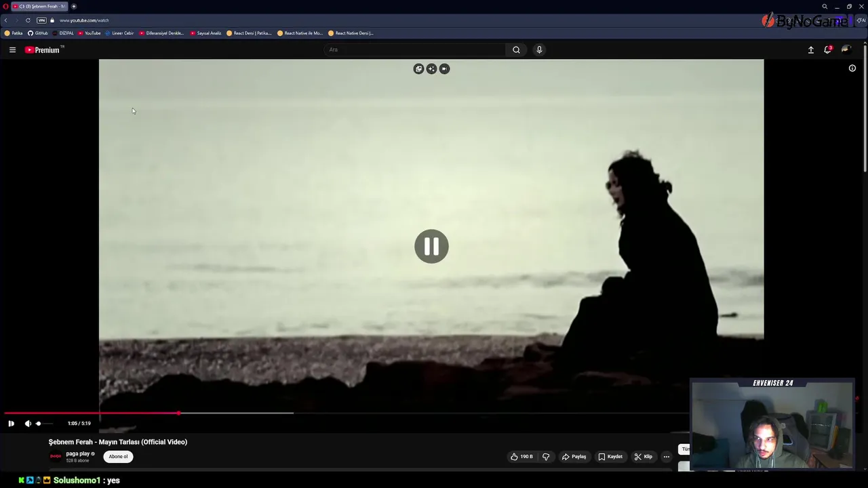Click the first overlay icon above the video
This screenshot has width=868, height=488.
(418, 68)
